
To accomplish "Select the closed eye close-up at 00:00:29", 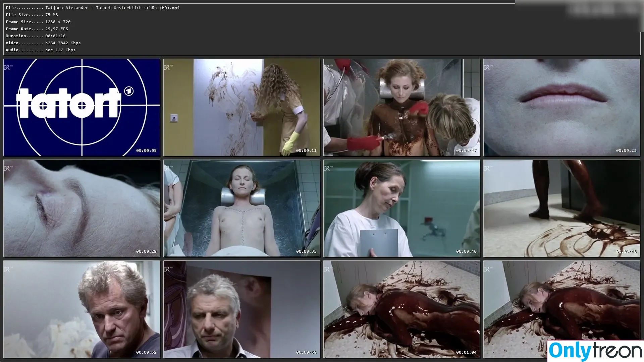I will 82,208.
